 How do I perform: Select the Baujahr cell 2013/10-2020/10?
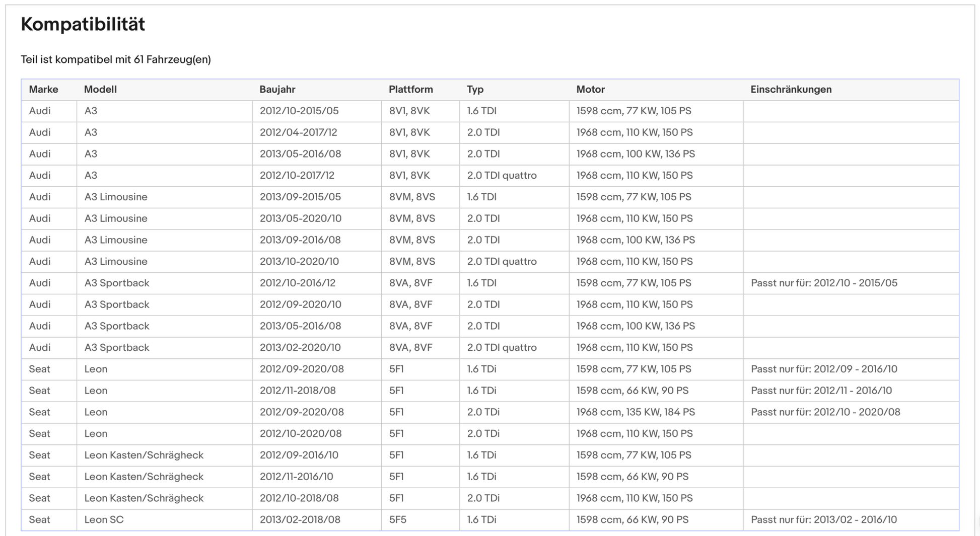pyautogui.click(x=299, y=261)
